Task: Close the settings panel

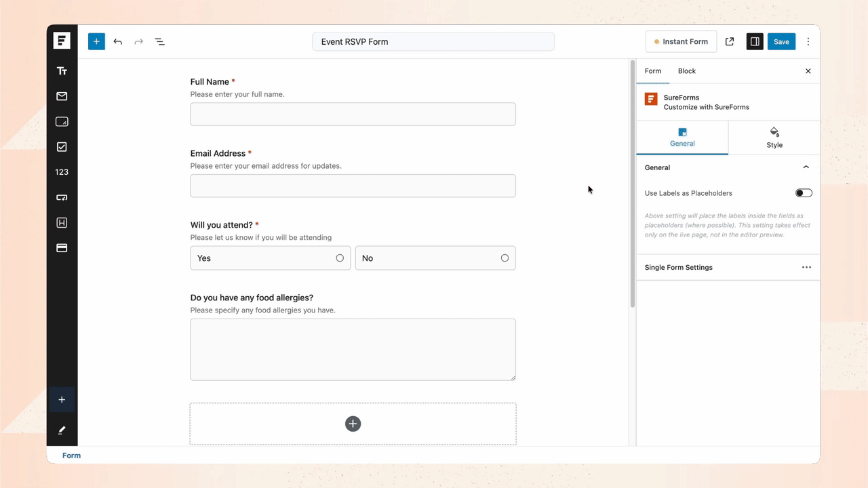Action: tap(808, 71)
